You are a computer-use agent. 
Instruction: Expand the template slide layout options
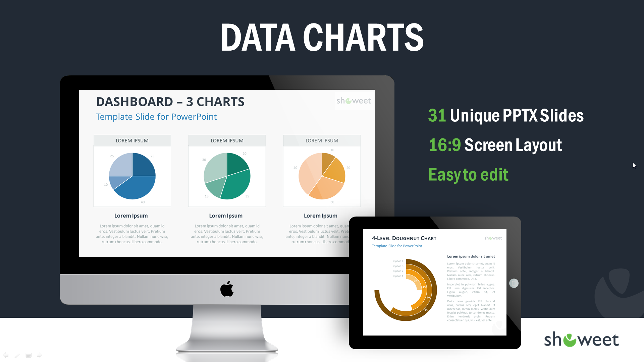coord(28,355)
